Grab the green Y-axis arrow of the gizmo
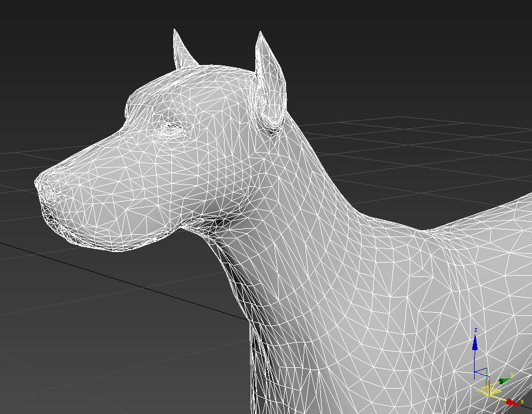This screenshot has height=414, width=532. (x=505, y=381)
